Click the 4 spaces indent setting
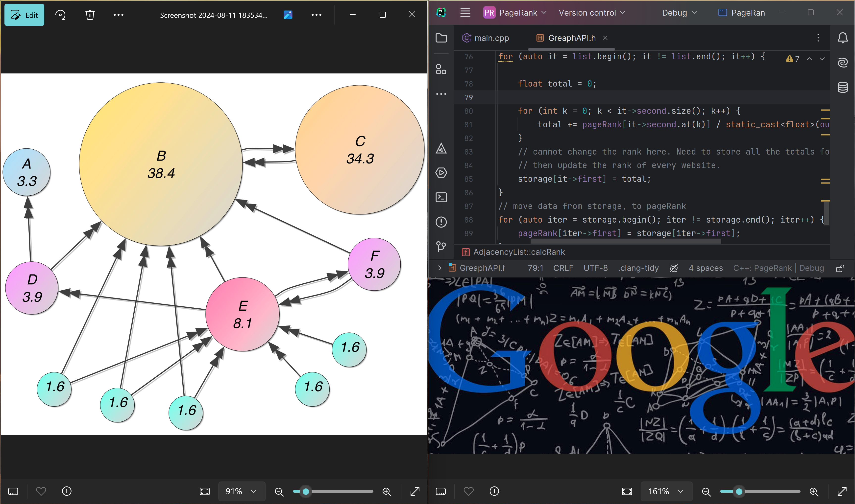This screenshot has height=504, width=855. point(706,268)
